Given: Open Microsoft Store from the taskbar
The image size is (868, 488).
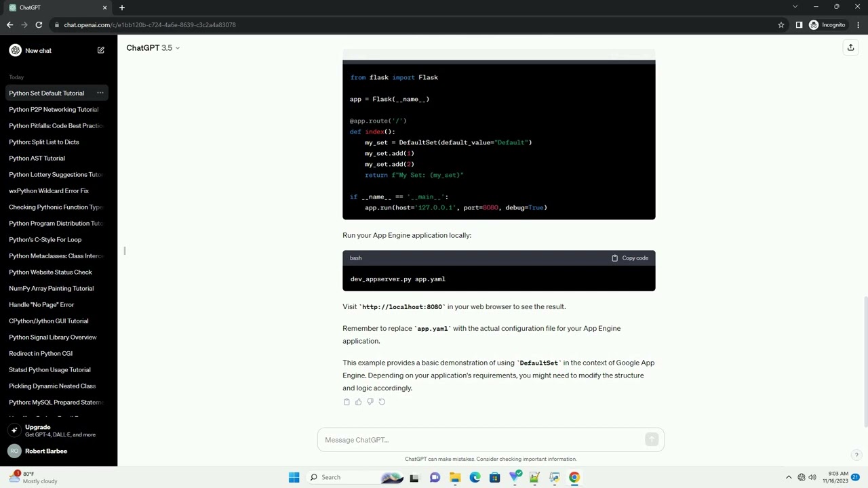Looking at the screenshot, I should point(494,477).
